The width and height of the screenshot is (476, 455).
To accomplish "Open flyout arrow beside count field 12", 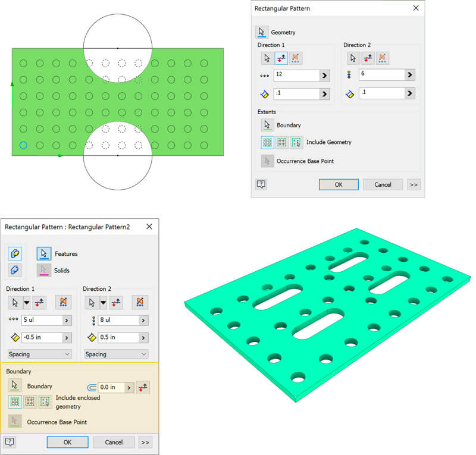I will pyautogui.click(x=324, y=76).
